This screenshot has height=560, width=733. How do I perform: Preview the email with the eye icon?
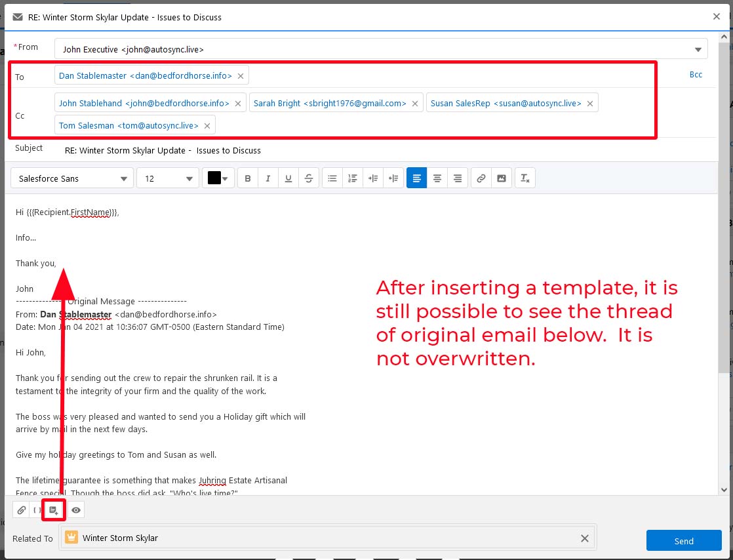(76, 510)
